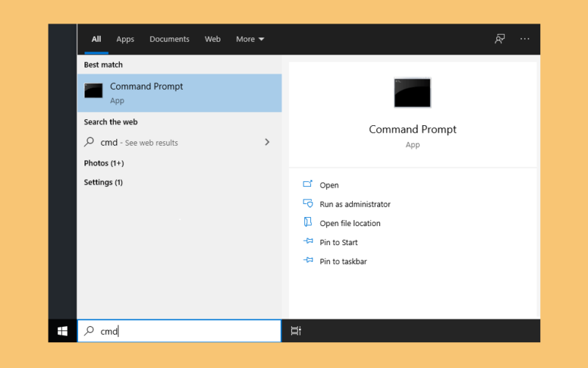Open the three-dot options menu
This screenshot has width=588, height=368.
[525, 39]
